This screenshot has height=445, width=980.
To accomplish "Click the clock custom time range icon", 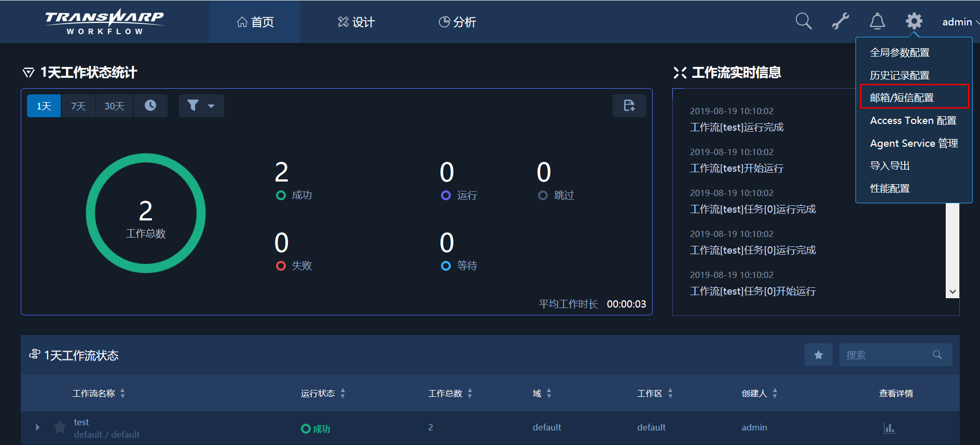I will coord(150,106).
